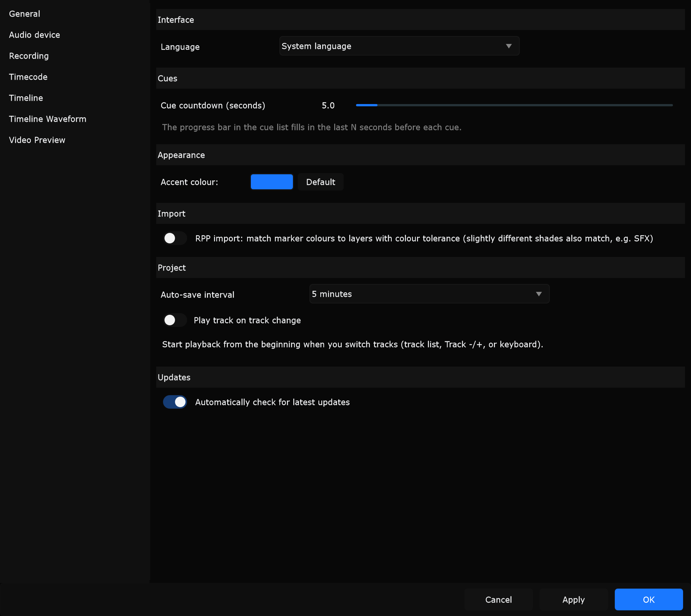
Task: Apply the settings changes
Action: tap(573, 599)
